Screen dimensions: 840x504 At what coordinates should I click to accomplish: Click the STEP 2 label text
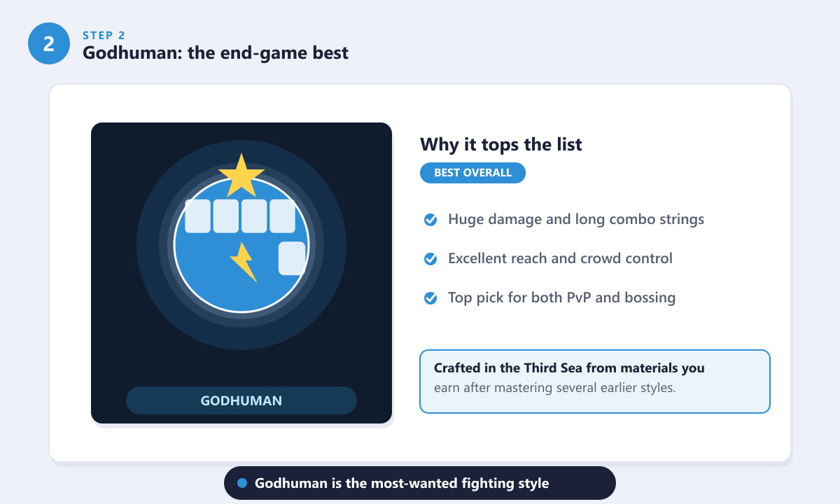[104, 36]
